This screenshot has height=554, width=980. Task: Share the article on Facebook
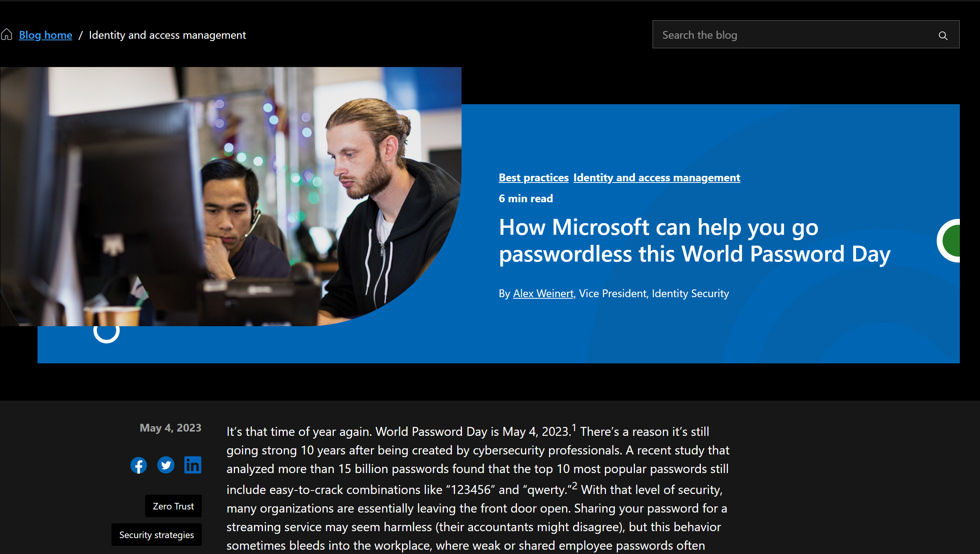pos(139,465)
